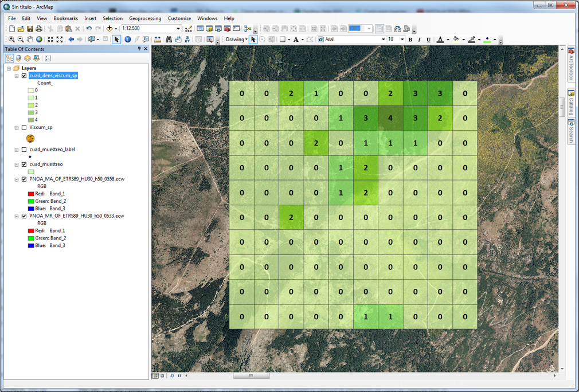The height and width of the screenshot is (392, 579).
Task: Open the Find binoculars tool
Action: click(x=169, y=39)
